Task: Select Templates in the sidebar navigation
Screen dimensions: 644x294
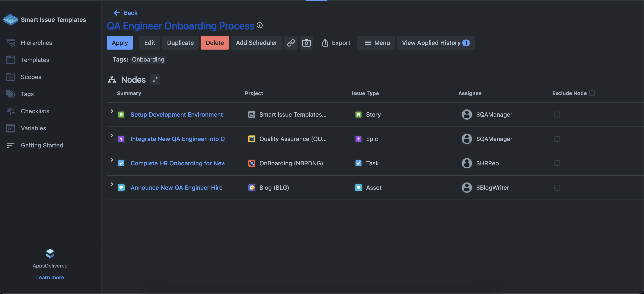Action: coord(35,60)
